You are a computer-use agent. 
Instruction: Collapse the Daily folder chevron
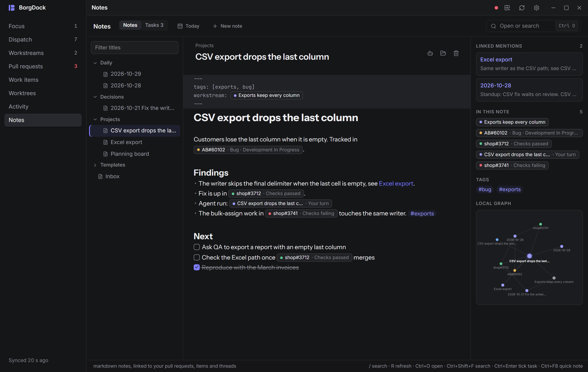pos(95,63)
